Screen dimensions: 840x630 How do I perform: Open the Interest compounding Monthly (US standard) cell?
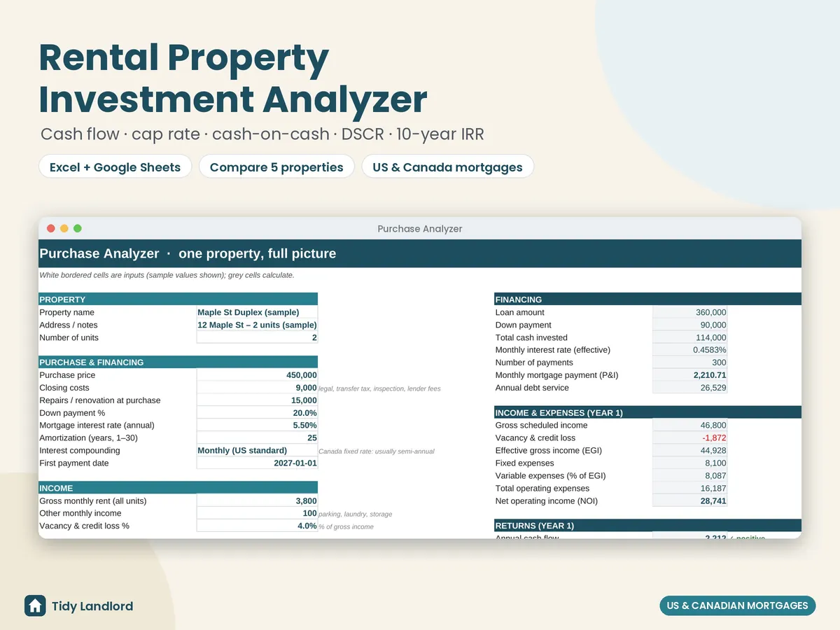[x=257, y=451]
